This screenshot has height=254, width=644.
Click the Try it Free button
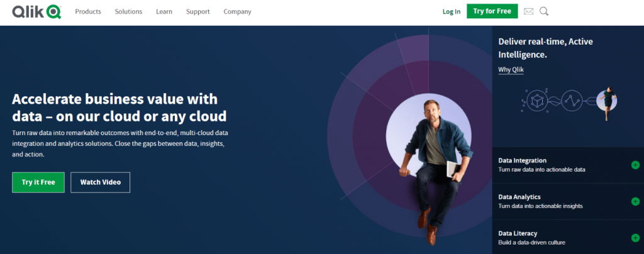coord(38,182)
